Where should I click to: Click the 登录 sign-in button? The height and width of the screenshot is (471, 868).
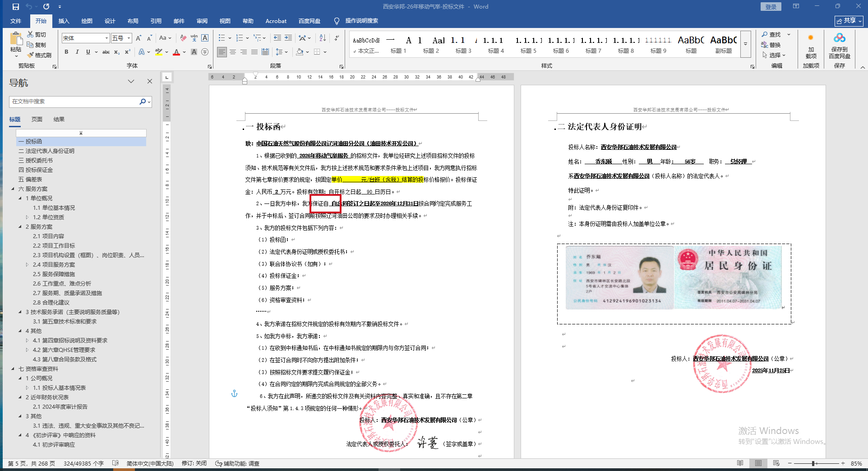771,7
